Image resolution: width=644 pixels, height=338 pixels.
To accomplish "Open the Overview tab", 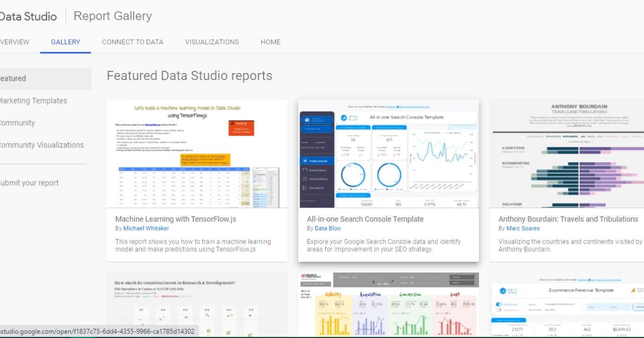I will tap(14, 42).
